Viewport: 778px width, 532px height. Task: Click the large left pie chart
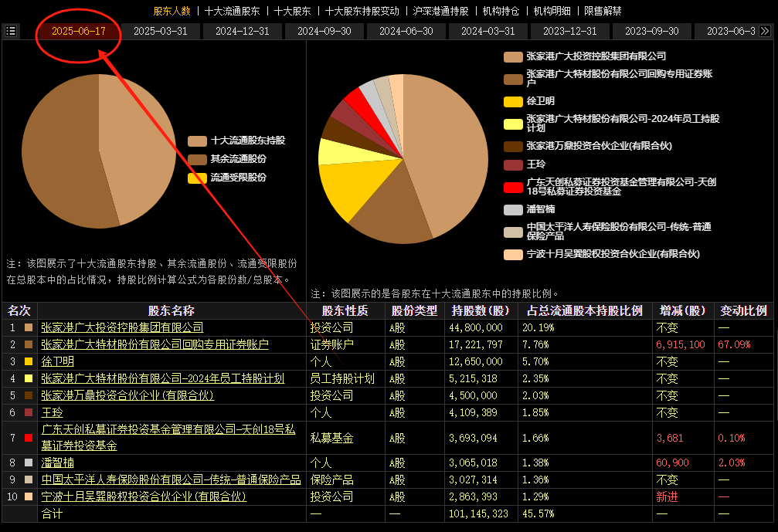point(99,151)
